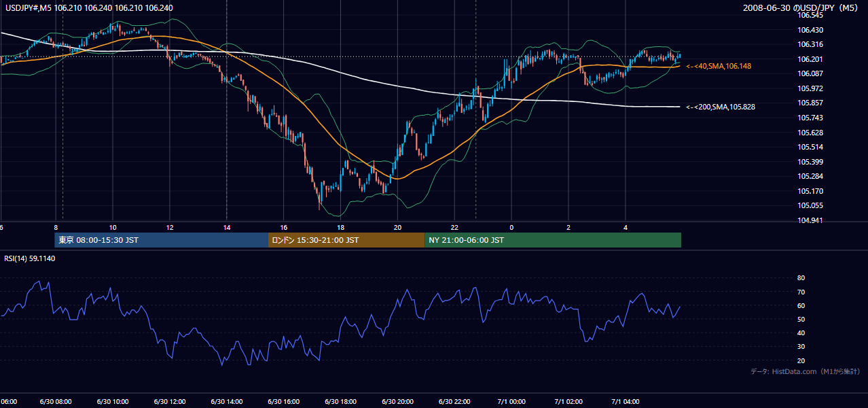Click price axis value 106.316
868x408 pixels.
[810, 44]
